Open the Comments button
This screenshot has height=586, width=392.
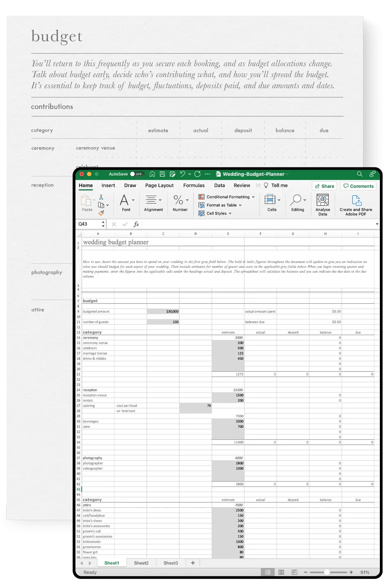[358, 186]
